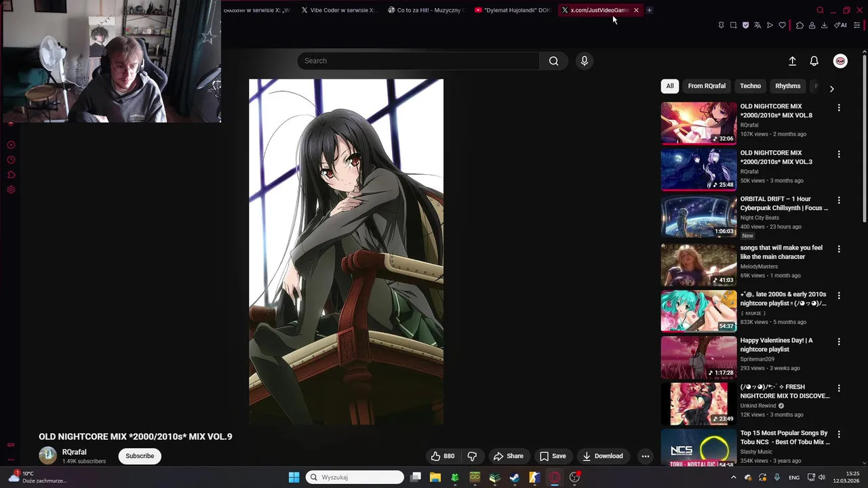The image size is (868, 488).
Task: Click the taskbar 'Wyszukaj' search box
Action: tap(355, 477)
